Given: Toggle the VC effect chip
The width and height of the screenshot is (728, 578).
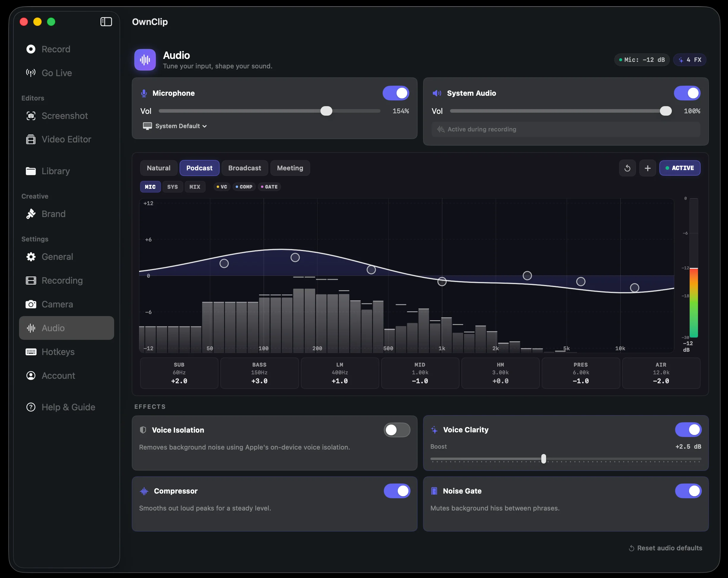Looking at the screenshot, I should click(222, 187).
